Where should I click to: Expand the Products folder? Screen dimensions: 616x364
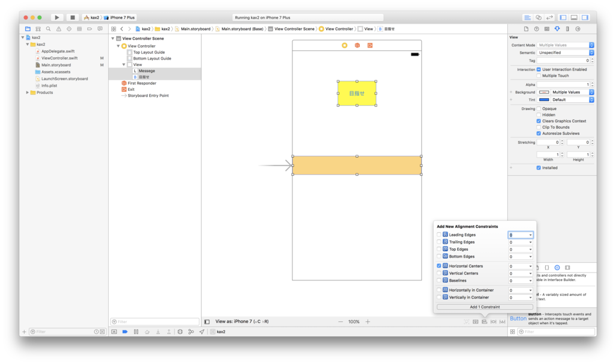[28, 93]
